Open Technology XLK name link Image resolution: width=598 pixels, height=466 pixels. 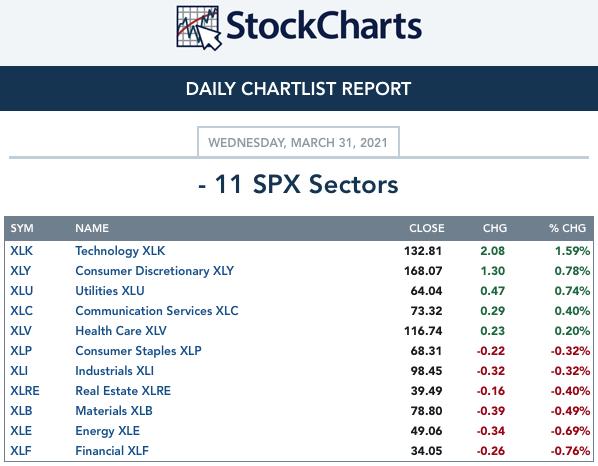click(x=120, y=251)
